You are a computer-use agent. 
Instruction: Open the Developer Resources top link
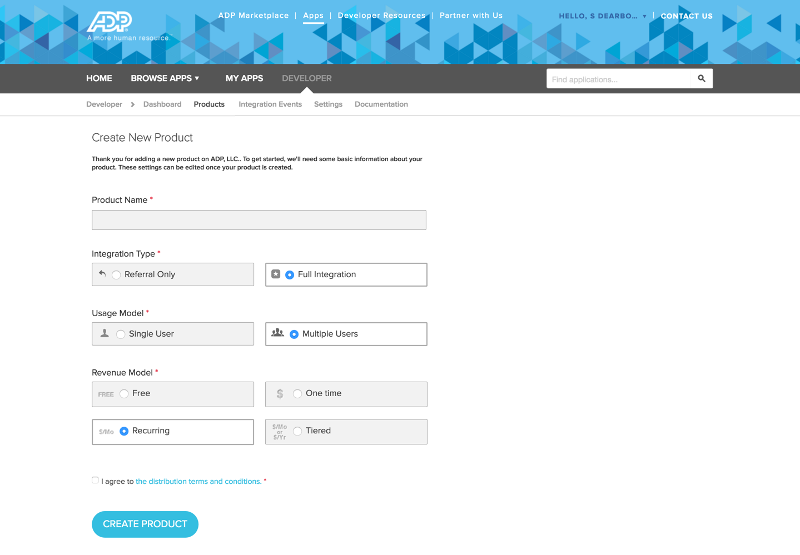point(382,16)
